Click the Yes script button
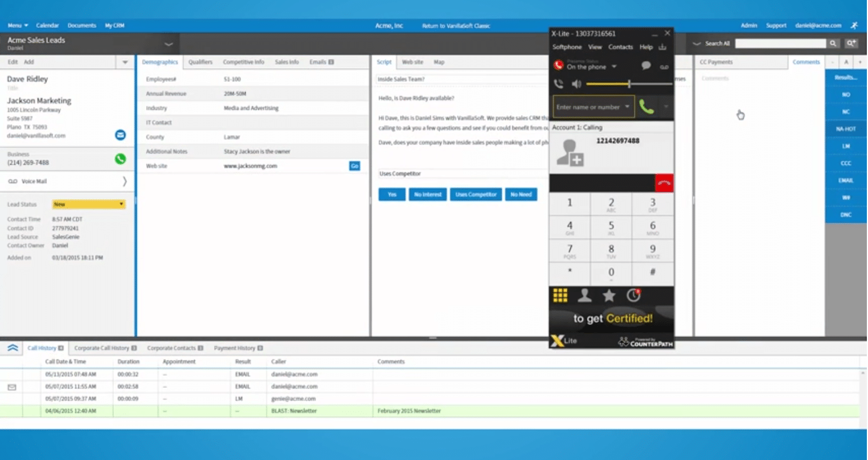Image resolution: width=868 pixels, height=460 pixels. pos(392,195)
